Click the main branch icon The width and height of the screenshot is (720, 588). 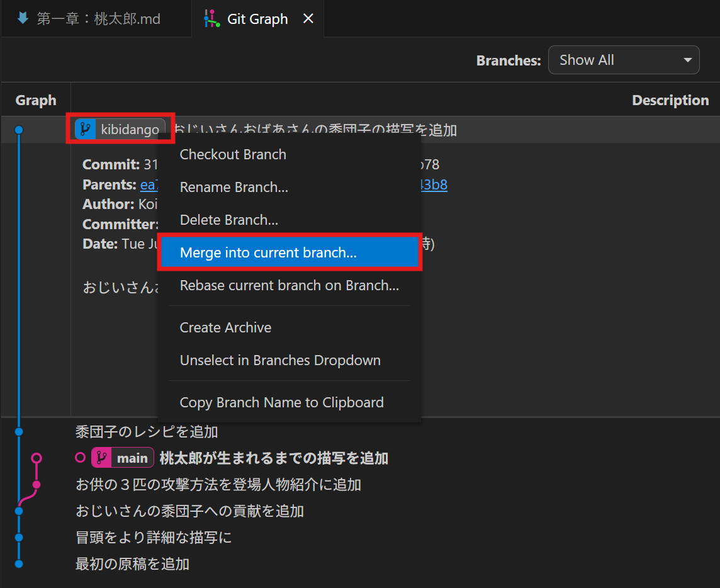pyautogui.click(x=102, y=458)
